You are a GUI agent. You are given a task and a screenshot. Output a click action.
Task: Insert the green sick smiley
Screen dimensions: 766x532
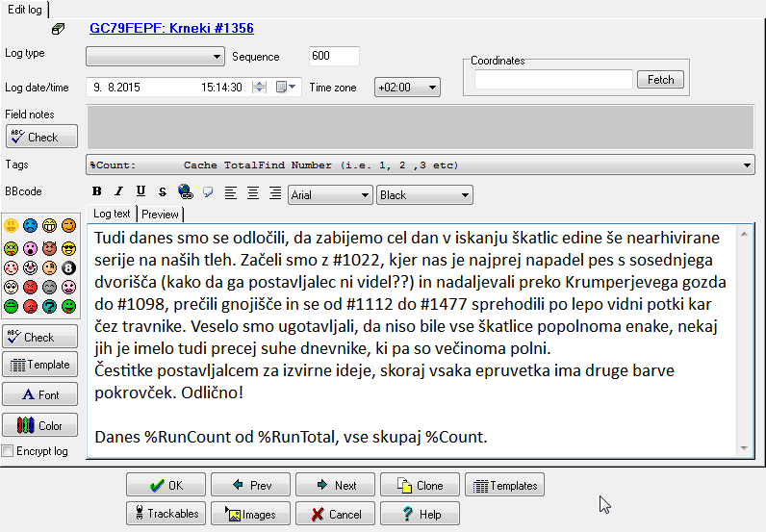tap(11, 248)
